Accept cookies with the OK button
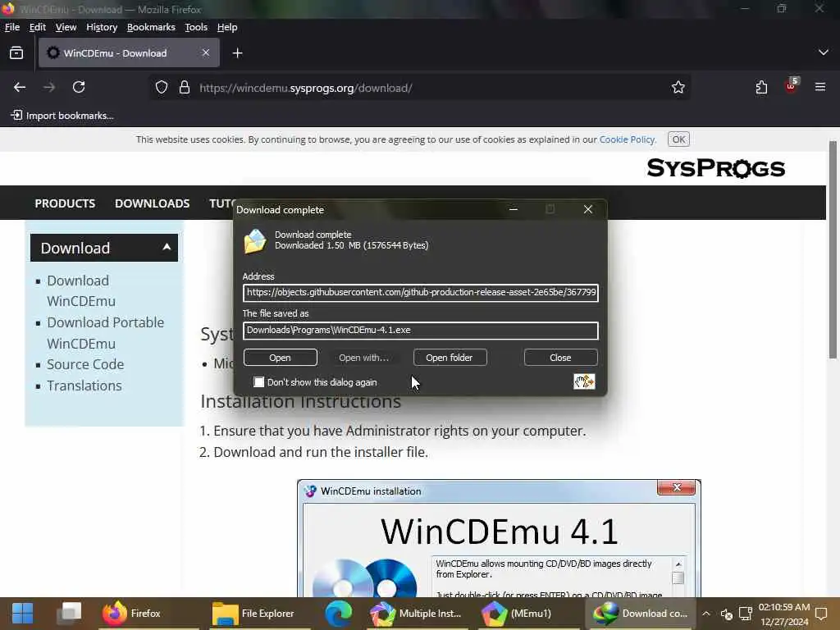The image size is (840, 630). 678,139
